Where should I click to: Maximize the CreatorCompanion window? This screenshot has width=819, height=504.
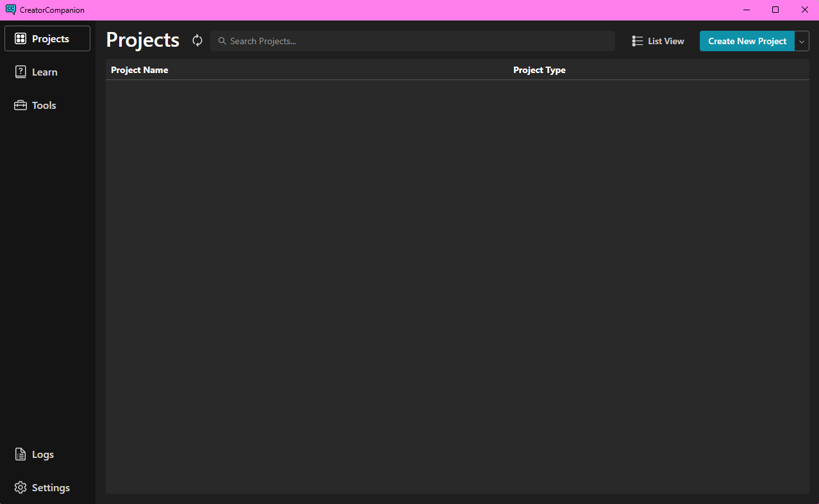pyautogui.click(x=775, y=10)
